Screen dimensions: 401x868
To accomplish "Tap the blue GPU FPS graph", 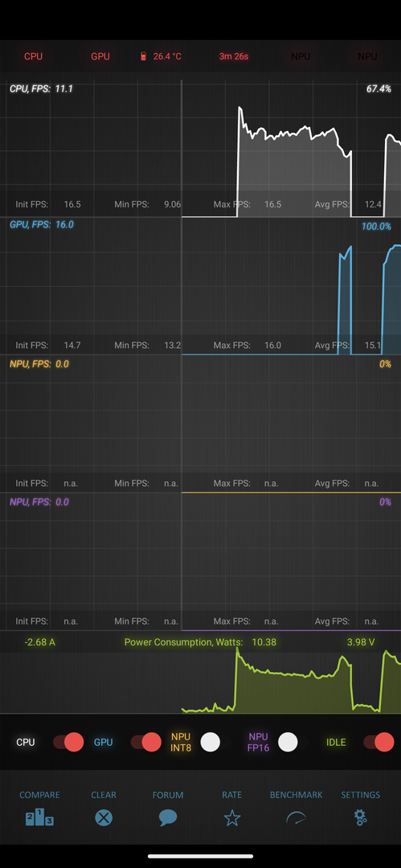I will 201,286.
